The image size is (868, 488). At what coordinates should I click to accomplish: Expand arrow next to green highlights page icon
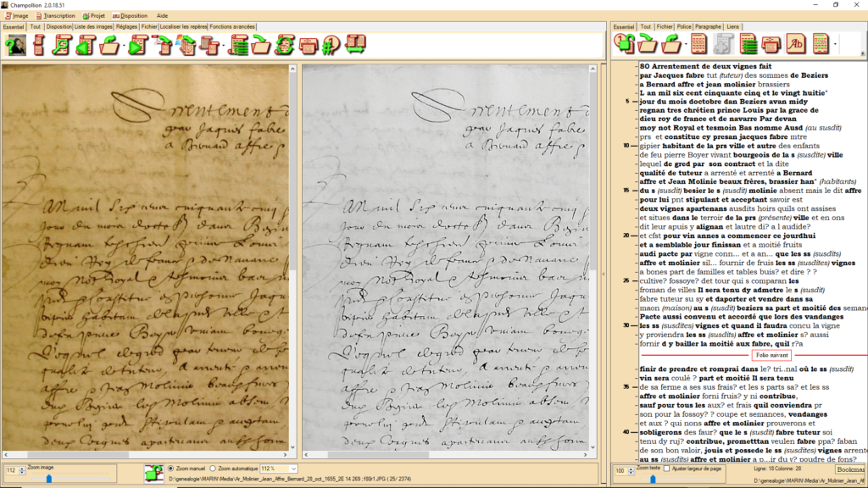click(x=835, y=44)
